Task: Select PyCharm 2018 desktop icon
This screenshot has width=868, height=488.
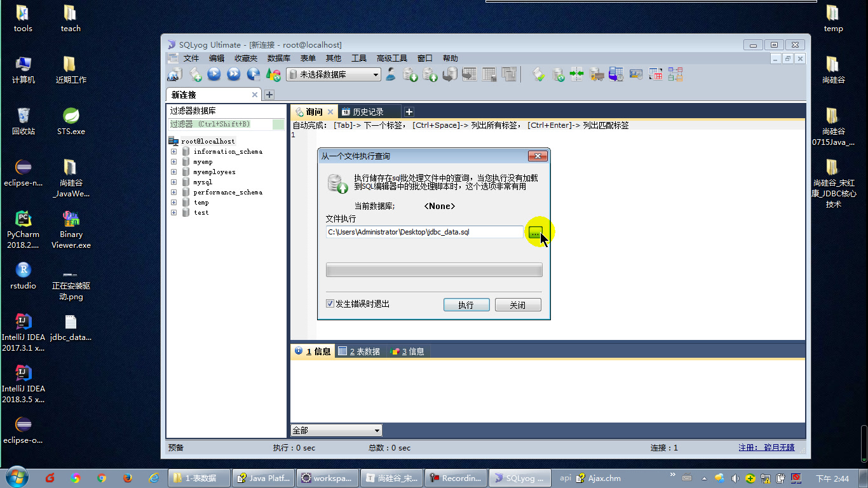Action: pyautogui.click(x=23, y=229)
